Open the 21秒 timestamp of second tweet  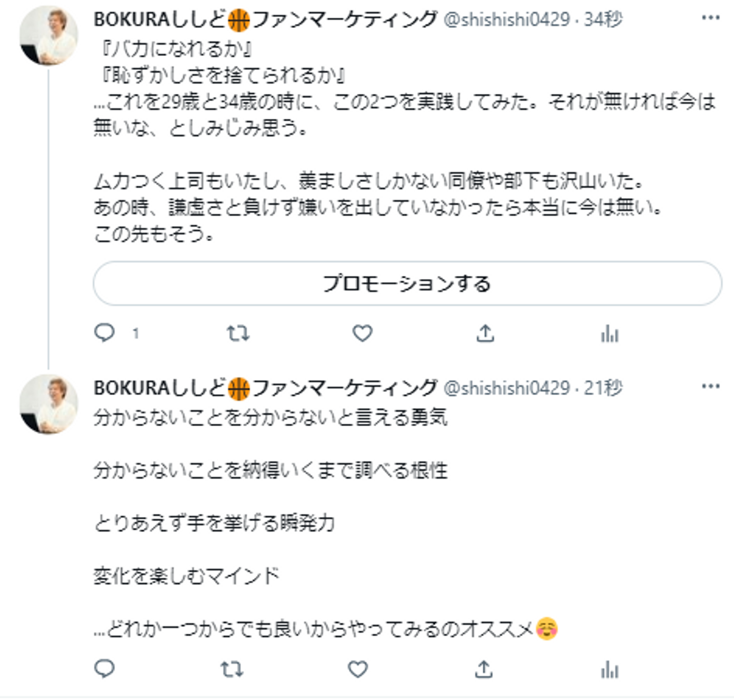point(603,388)
